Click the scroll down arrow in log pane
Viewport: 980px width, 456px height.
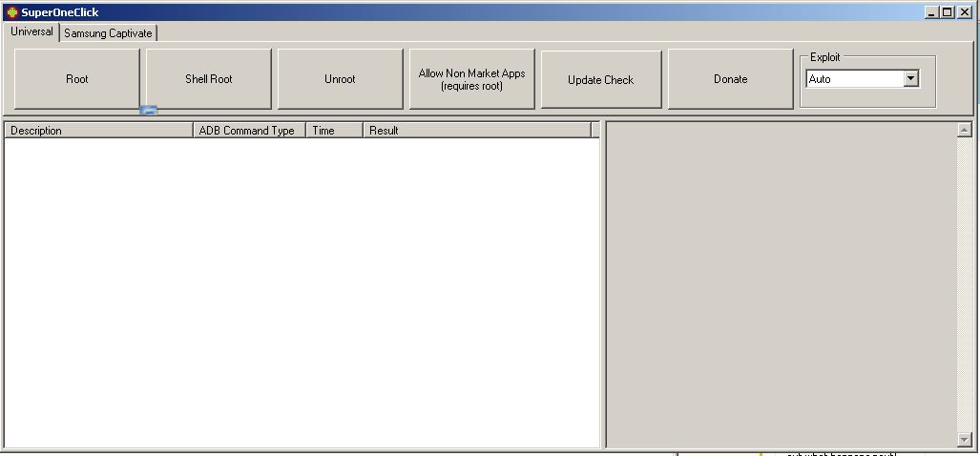(965, 440)
